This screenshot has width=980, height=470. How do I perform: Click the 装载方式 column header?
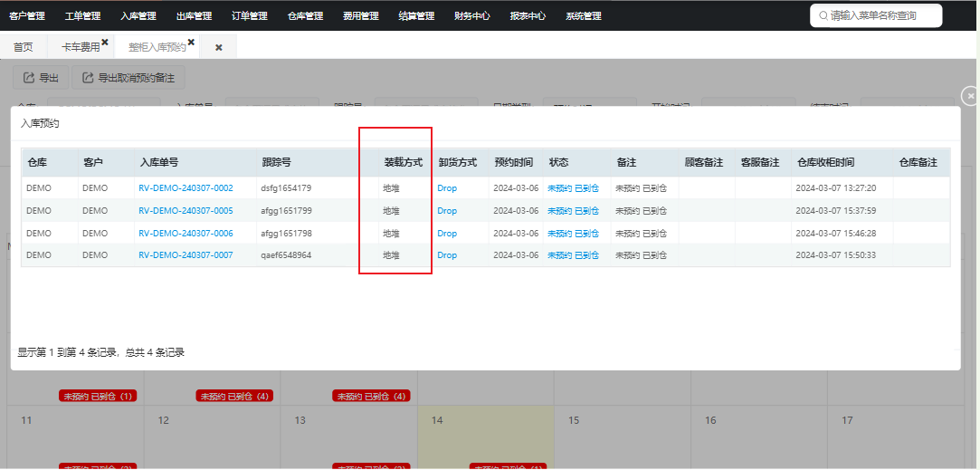[x=405, y=163]
